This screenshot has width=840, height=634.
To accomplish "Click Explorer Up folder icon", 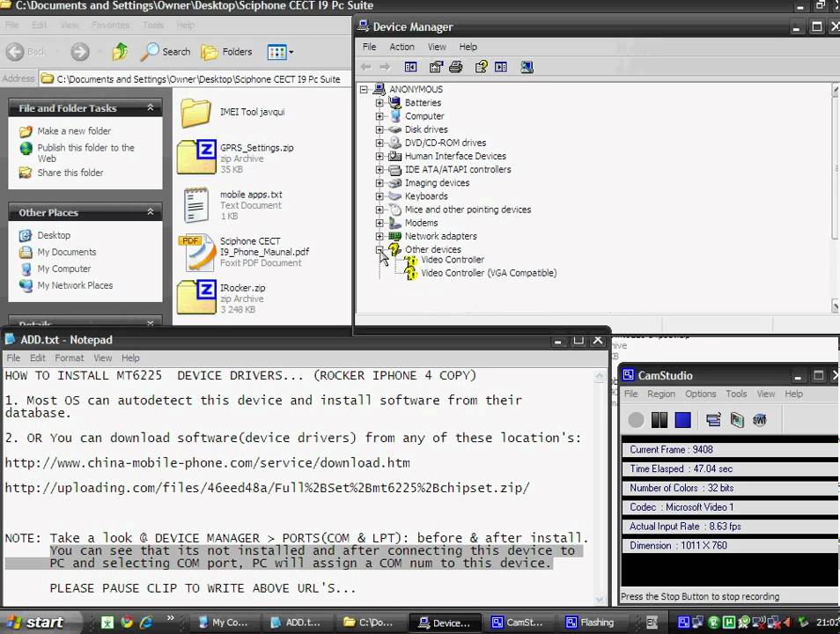I will click(120, 51).
